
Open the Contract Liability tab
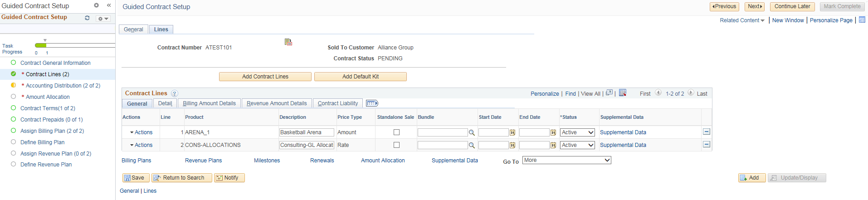click(x=337, y=103)
